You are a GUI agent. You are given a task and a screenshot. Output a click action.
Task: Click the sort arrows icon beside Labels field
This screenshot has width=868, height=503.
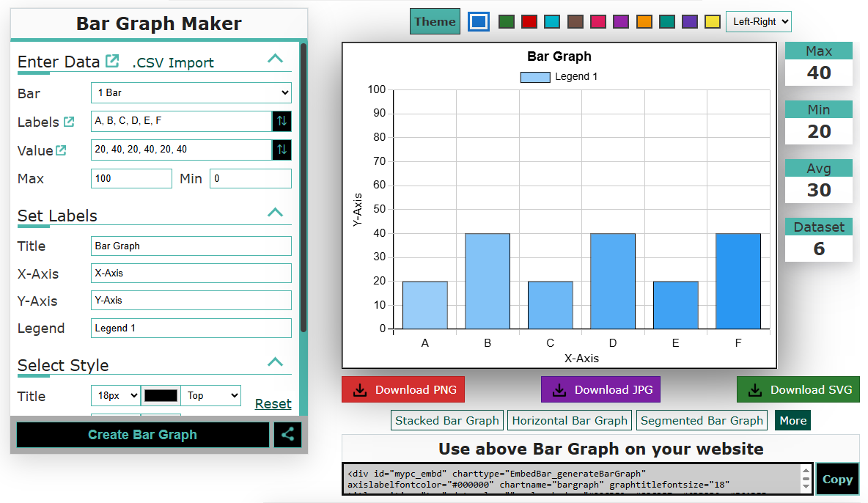(282, 121)
